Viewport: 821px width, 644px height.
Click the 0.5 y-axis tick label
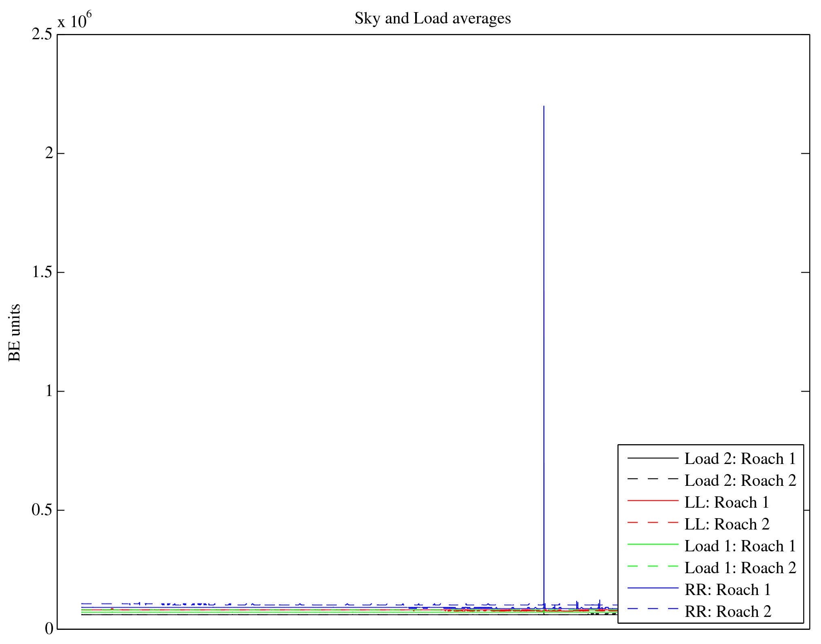[42, 510]
